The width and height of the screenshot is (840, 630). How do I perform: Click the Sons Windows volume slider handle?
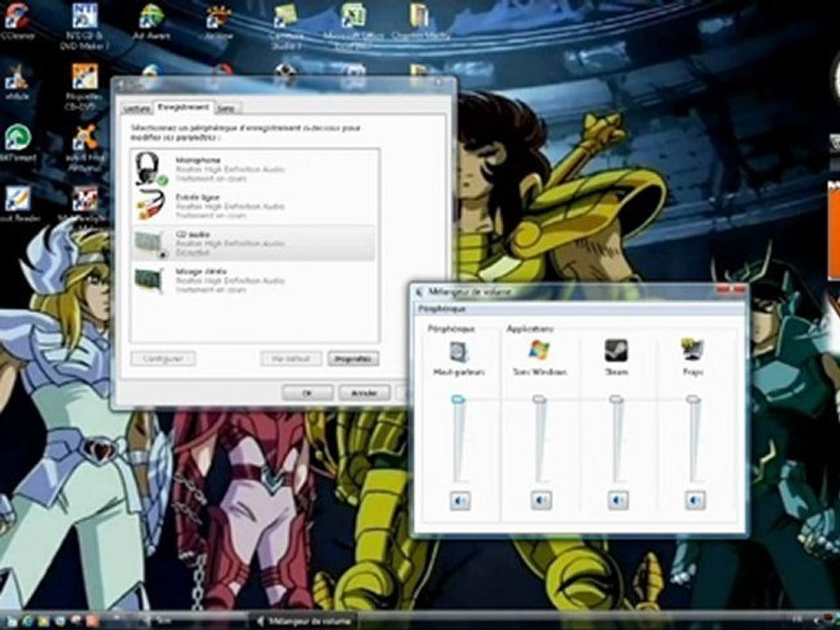(x=539, y=399)
